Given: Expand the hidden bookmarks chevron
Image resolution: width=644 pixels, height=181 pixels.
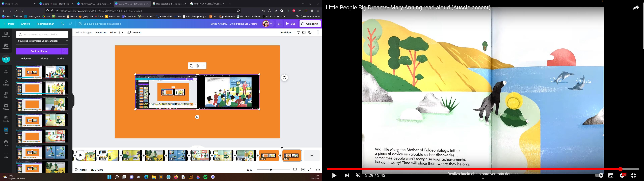Looking at the screenshot, I should pyautogui.click(x=297, y=16).
